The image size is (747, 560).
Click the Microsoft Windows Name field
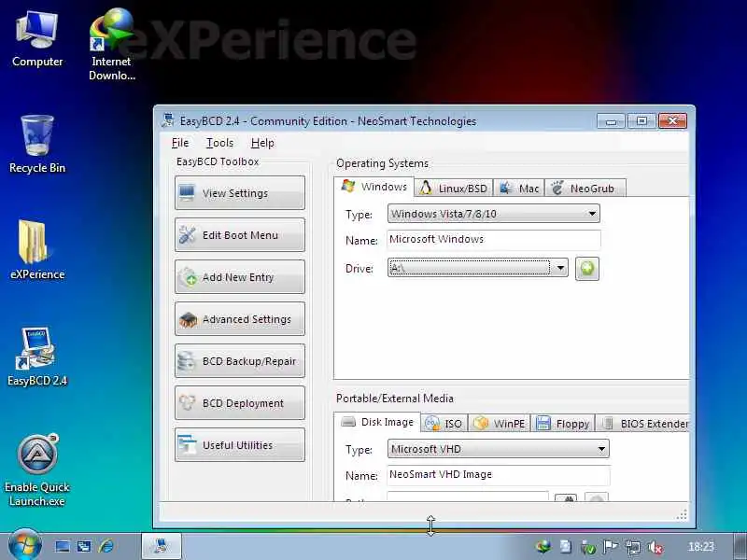pos(494,240)
